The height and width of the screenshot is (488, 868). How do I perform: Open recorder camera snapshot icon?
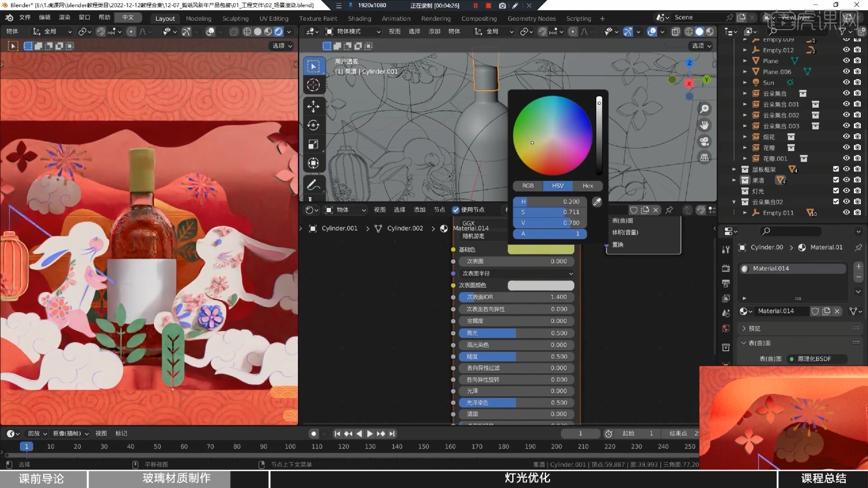tap(502, 5)
